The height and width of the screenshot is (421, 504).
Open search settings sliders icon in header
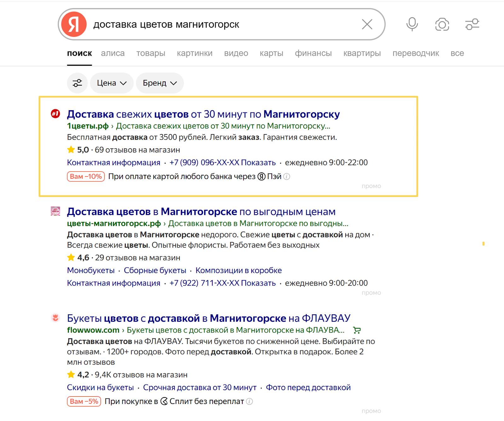coord(472,24)
